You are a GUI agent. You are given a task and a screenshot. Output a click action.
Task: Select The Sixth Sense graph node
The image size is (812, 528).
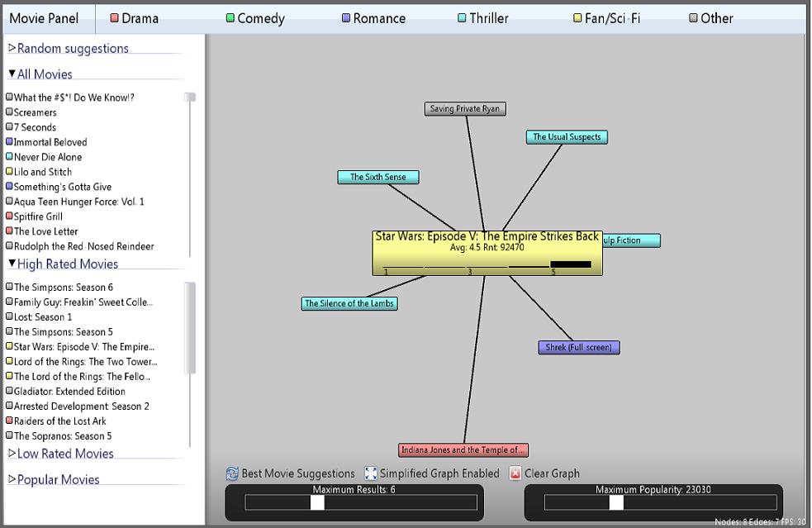point(378,177)
